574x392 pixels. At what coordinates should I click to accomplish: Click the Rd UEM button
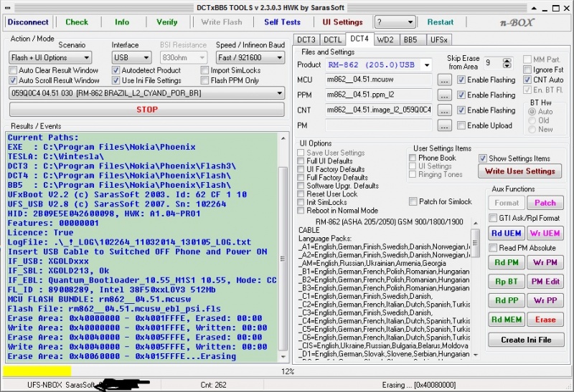507,234
